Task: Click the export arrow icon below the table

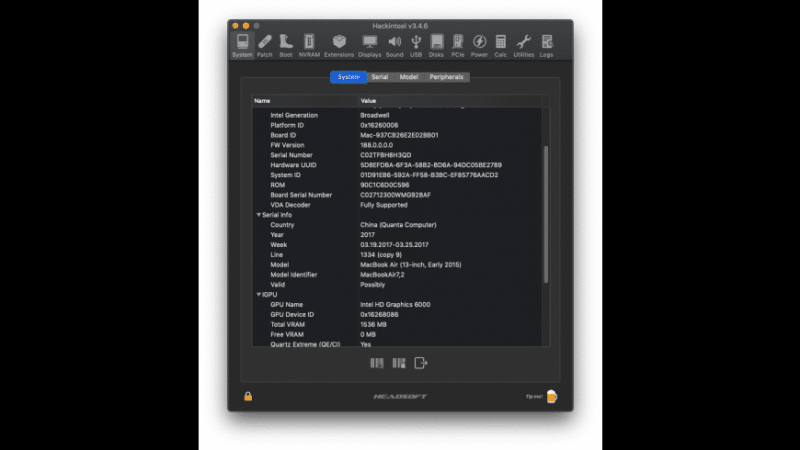Action: [x=421, y=363]
